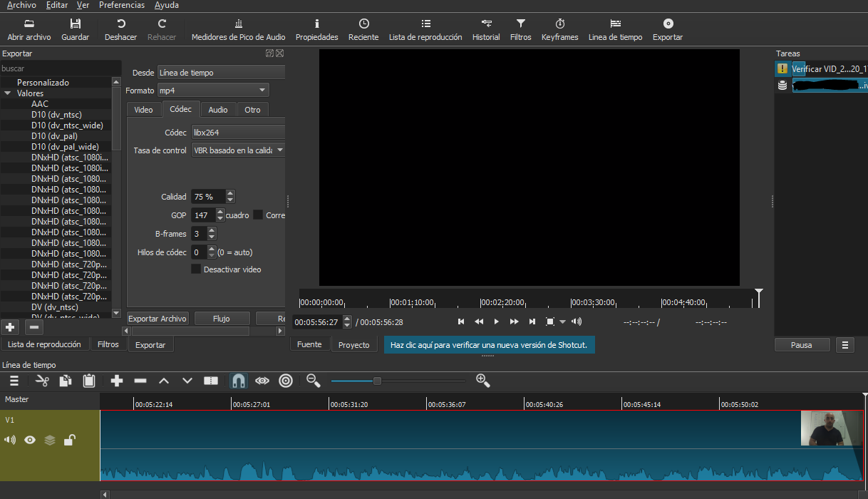Open the Filtros toolbar icon
The width and height of the screenshot is (868, 499).
520,29
